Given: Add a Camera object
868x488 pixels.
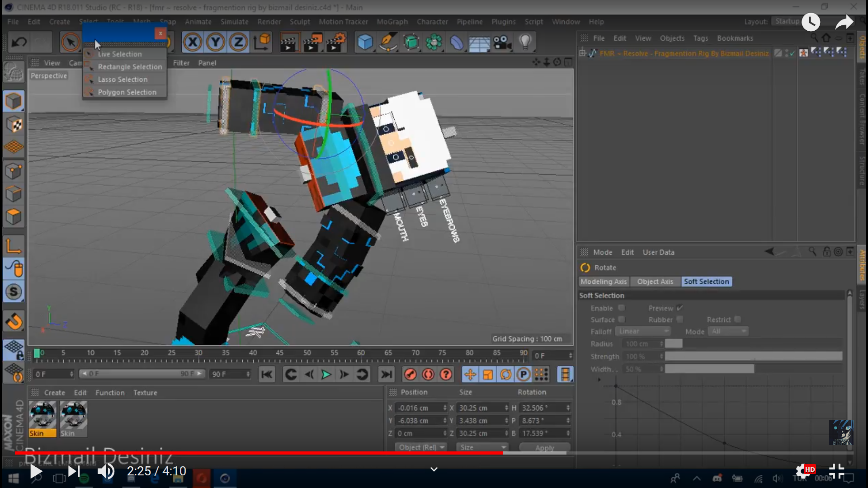Looking at the screenshot, I should point(502,42).
